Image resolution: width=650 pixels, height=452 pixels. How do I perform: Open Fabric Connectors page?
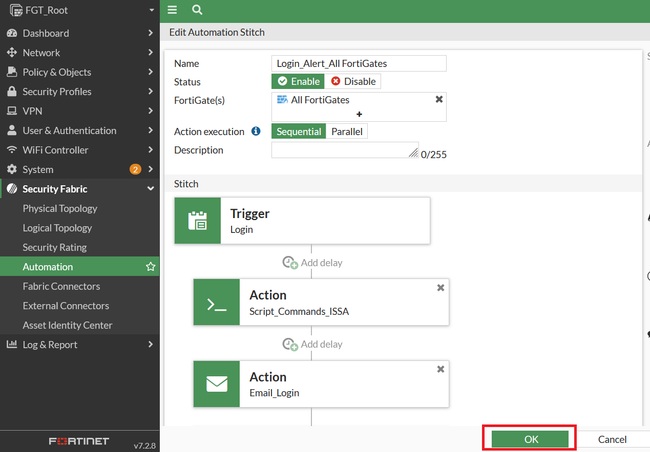coord(61,286)
